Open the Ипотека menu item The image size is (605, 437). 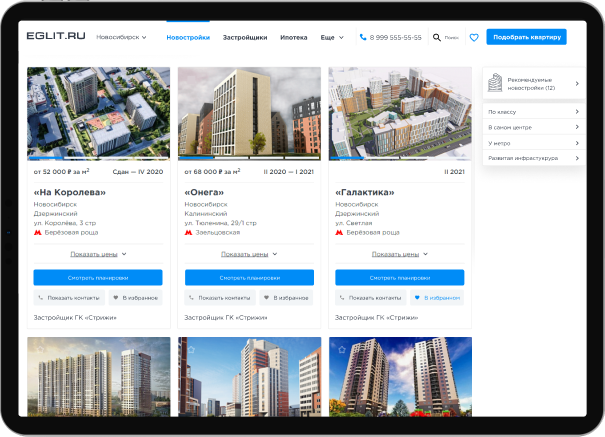[x=294, y=37]
